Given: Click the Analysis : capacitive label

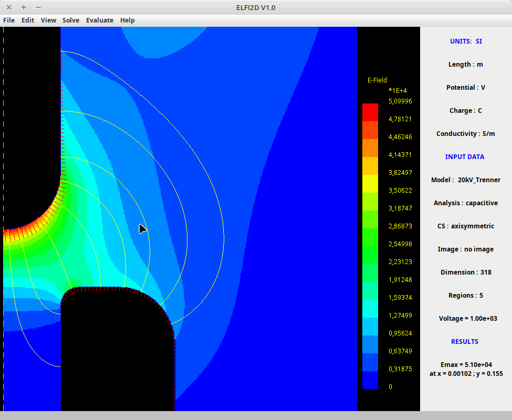Looking at the screenshot, I should coord(465,203).
